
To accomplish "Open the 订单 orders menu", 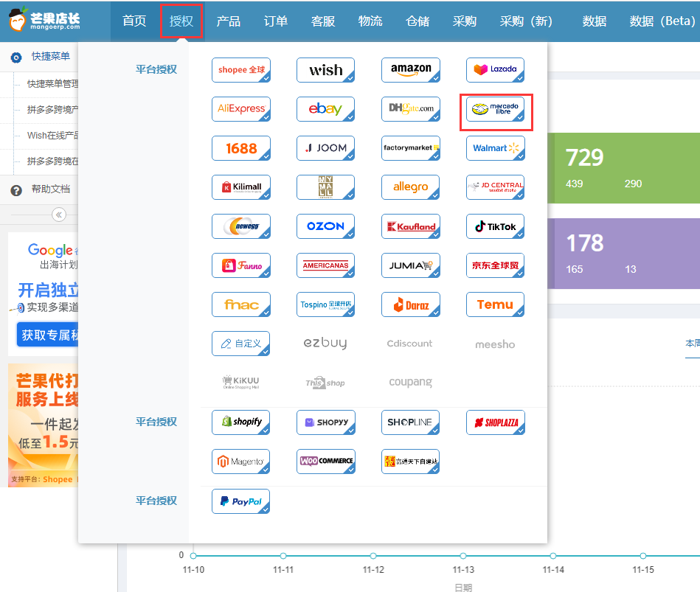I will pos(276,21).
